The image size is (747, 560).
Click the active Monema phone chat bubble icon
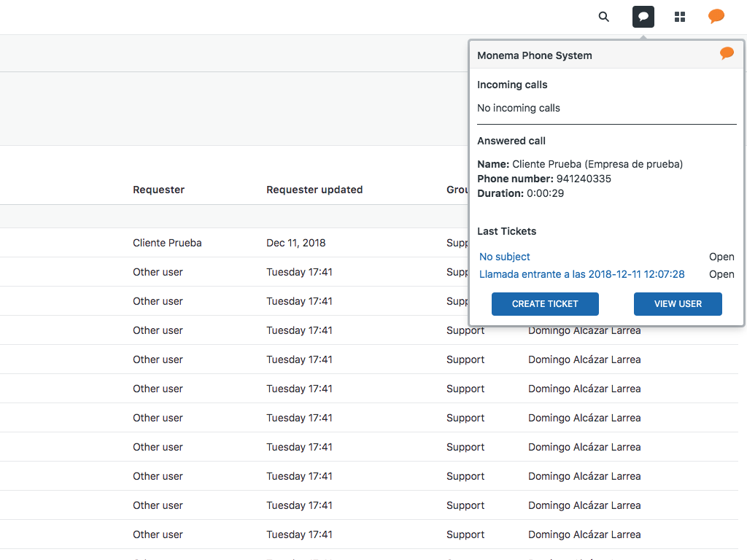tap(643, 16)
